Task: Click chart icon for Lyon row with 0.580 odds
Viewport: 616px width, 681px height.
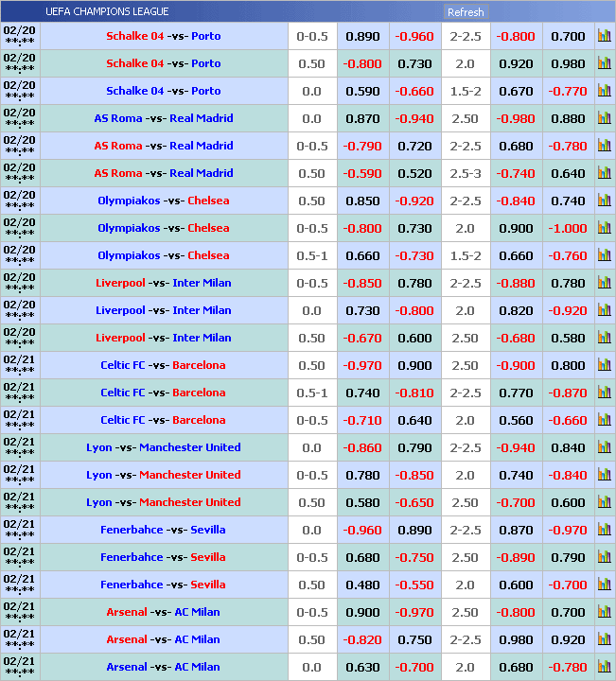Action: pos(604,503)
